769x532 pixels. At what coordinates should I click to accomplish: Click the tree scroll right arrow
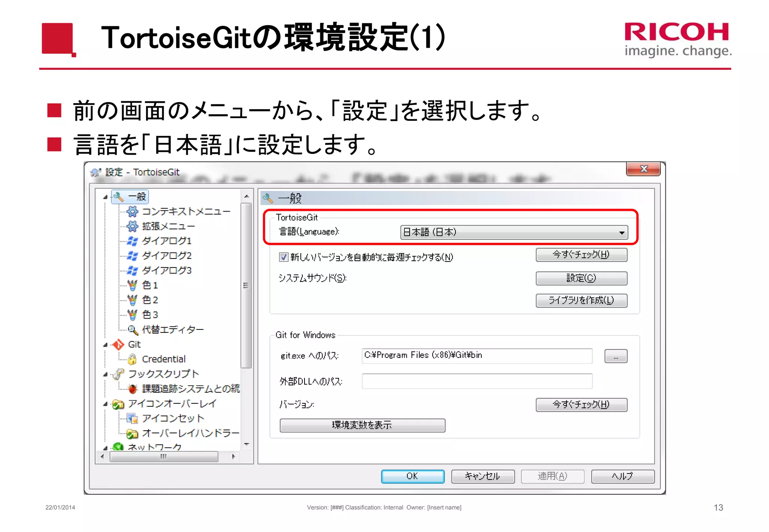[234, 457]
